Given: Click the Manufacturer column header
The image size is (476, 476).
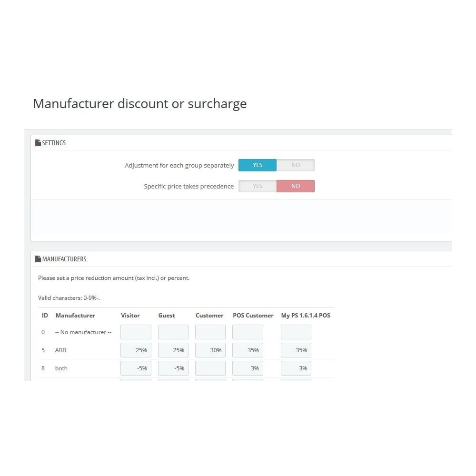Looking at the screenshot, I should coord(75,316).
